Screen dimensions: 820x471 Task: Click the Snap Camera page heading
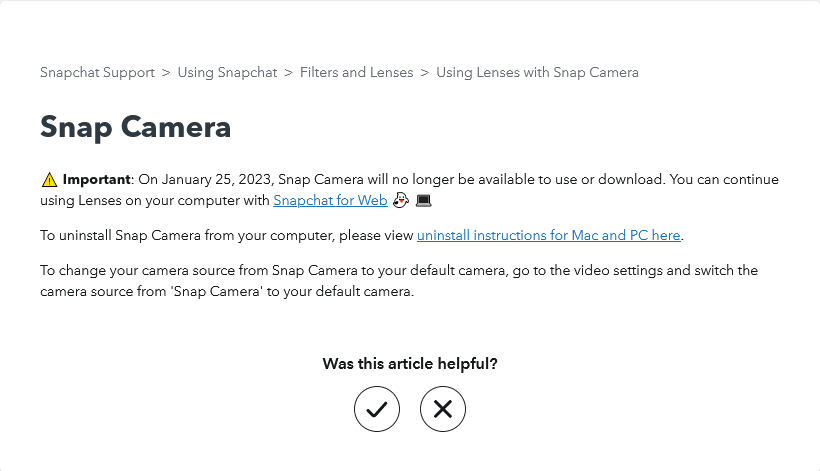click(135, 127)
